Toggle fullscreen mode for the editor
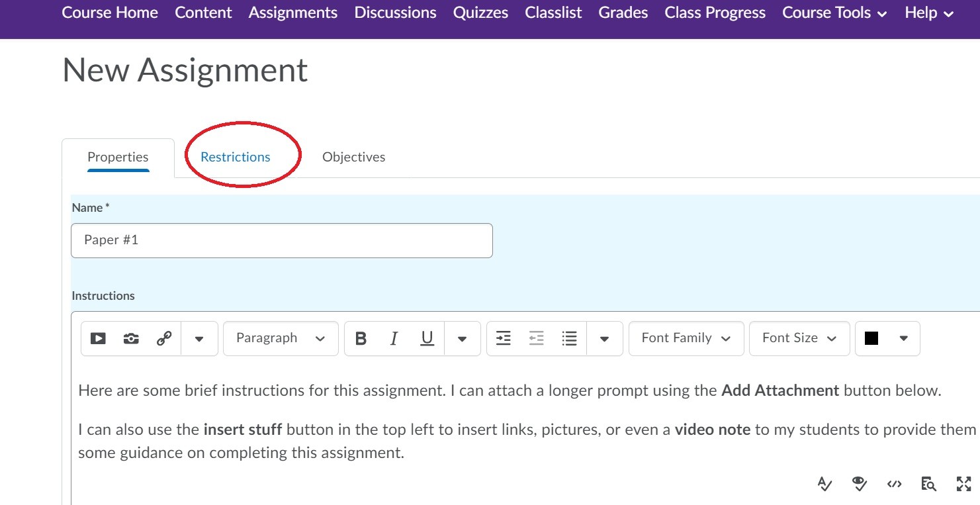The image size is (980, 505). (963, 484)
